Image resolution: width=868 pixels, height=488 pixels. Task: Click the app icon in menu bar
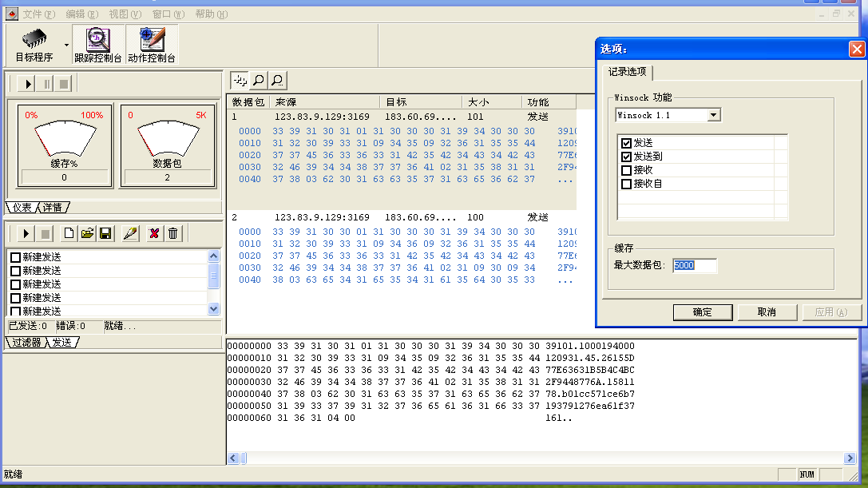[x=12, y=14]
